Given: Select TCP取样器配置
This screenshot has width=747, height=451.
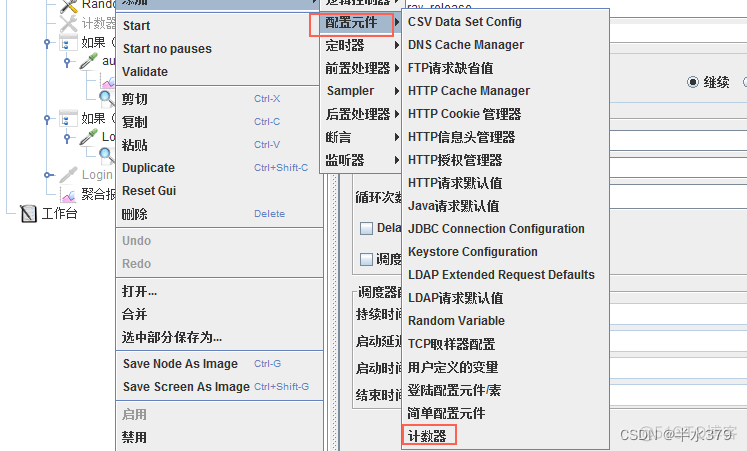Looking at the screenshot, I should 505,344.
